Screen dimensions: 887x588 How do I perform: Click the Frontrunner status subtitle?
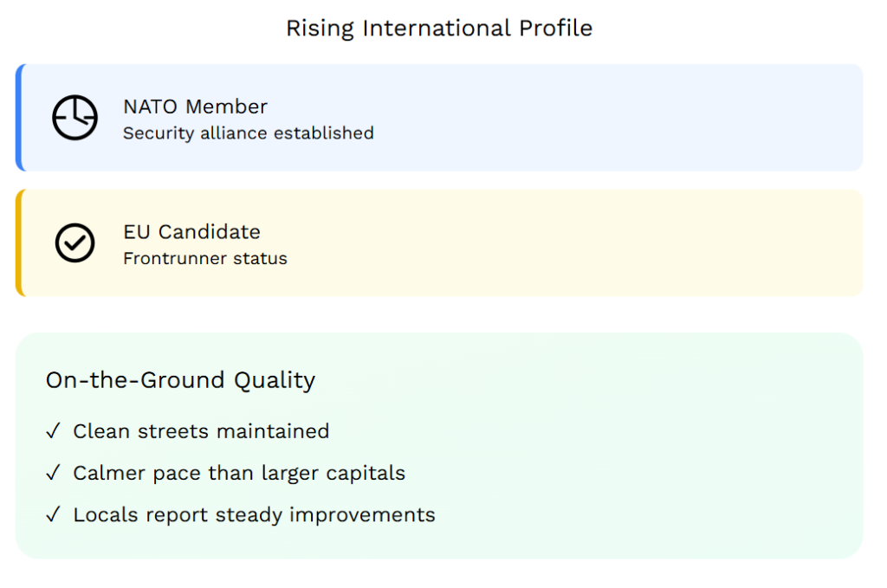click(204, 258)
